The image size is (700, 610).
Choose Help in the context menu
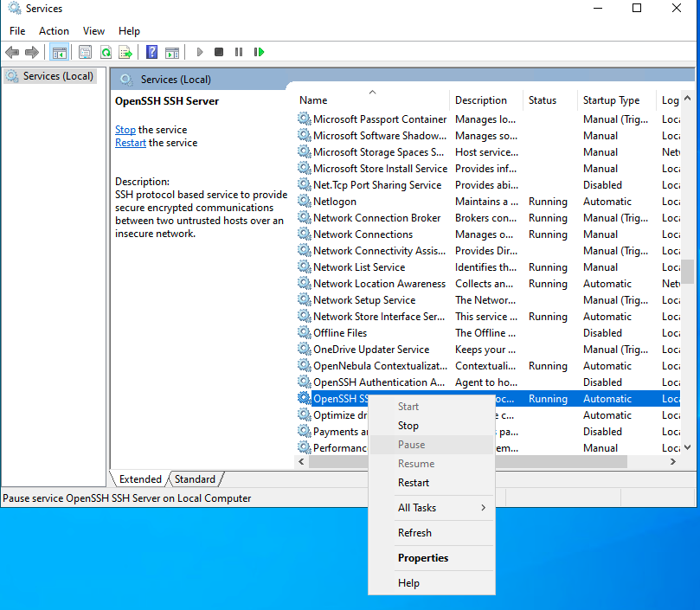(x=432, y=583)
